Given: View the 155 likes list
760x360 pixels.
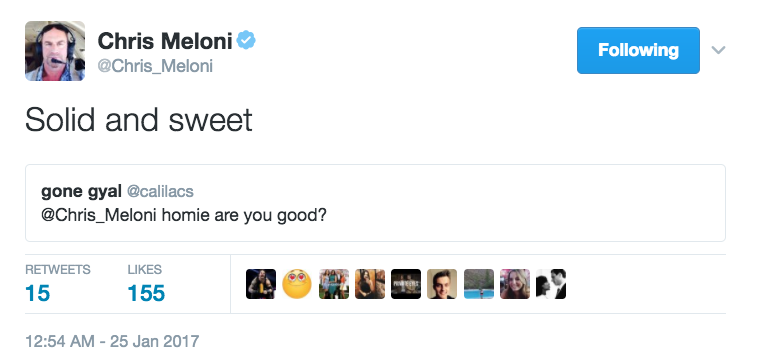Looking at the screenshot, I should tap(146, 284).
